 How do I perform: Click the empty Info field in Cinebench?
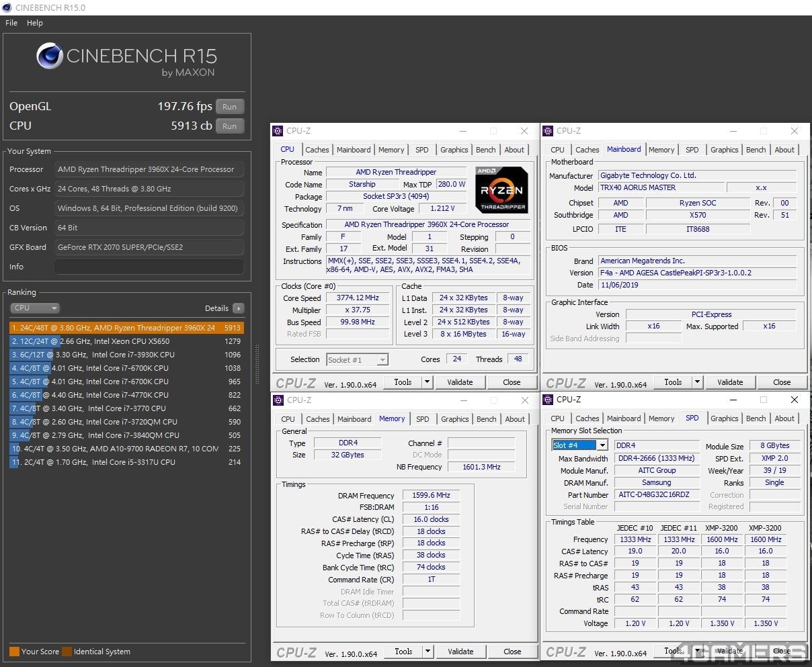click(149, 267)
